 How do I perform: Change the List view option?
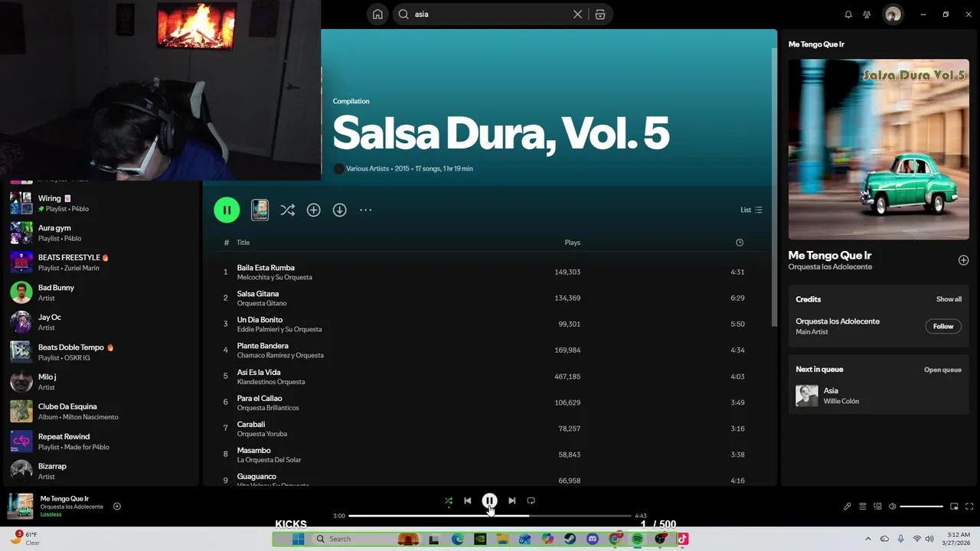(751, 210)
